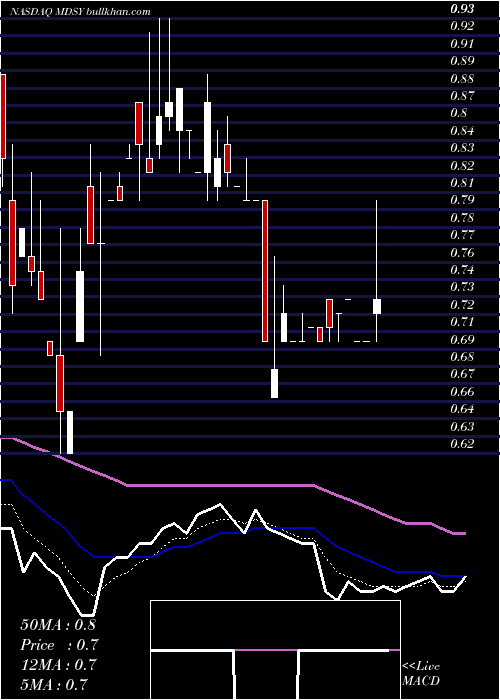Select the 0.67 price axis label
This screenshot has height=700, width=500.
pos(461,374)
